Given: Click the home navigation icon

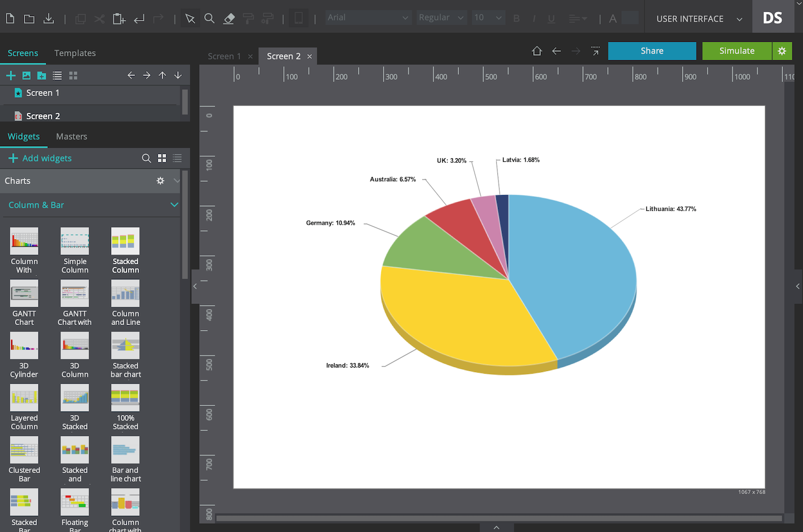Looking at the screenshot, I should [537, 51].
